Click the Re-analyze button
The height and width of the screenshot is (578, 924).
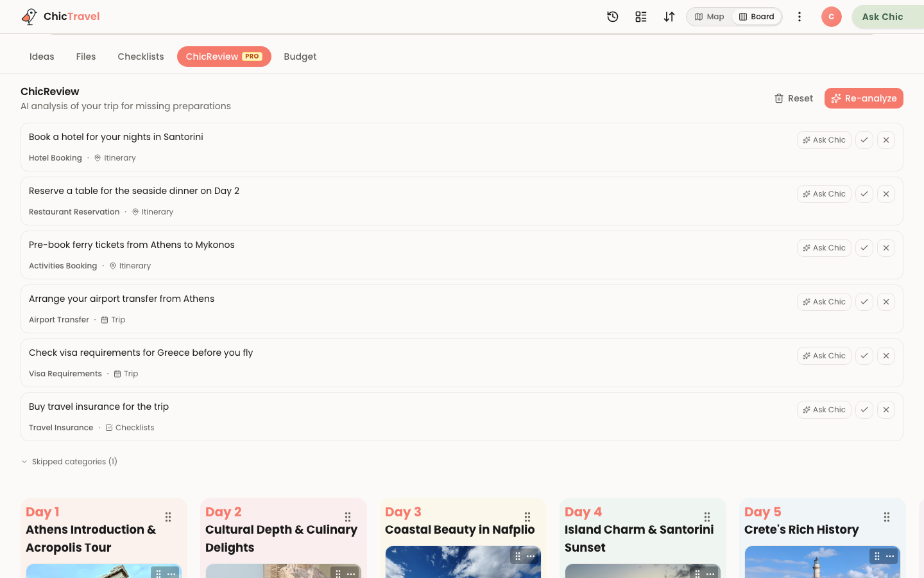click(x=864, y=98)
